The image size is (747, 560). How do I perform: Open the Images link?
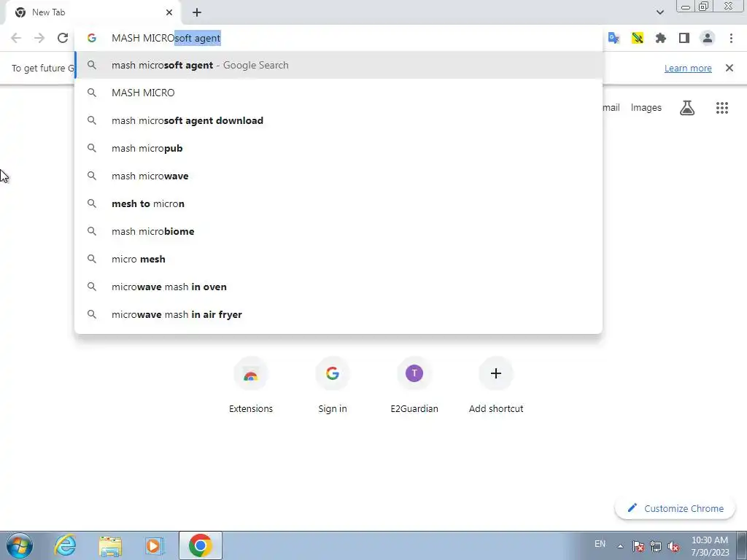point(646,108)
